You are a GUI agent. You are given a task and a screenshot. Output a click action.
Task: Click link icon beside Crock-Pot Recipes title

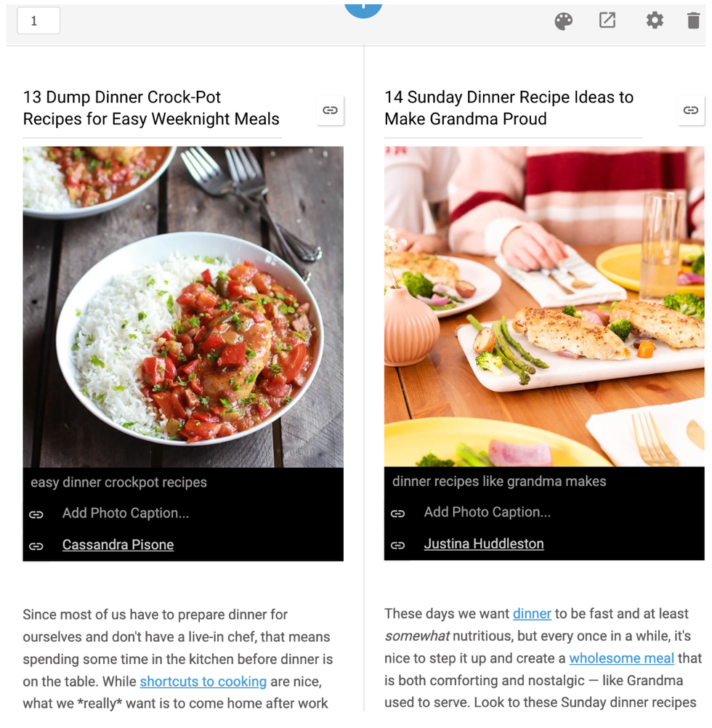click(330, 110)
